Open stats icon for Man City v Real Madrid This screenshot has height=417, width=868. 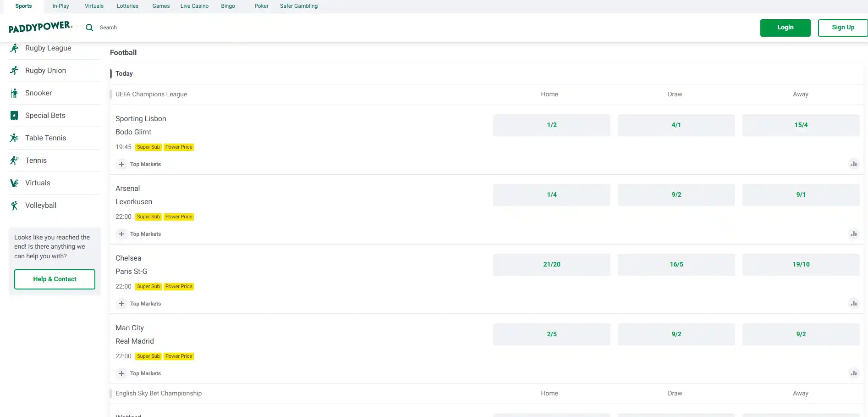(853, 373)
